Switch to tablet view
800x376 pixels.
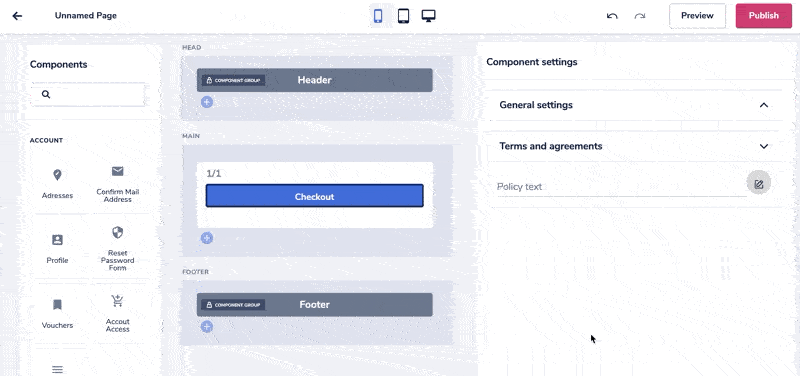(403, 16)
